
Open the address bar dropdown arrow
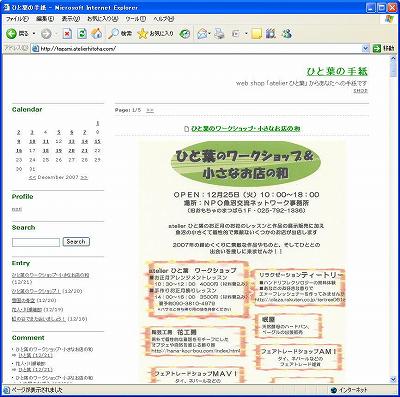click(x=365, y=49)
